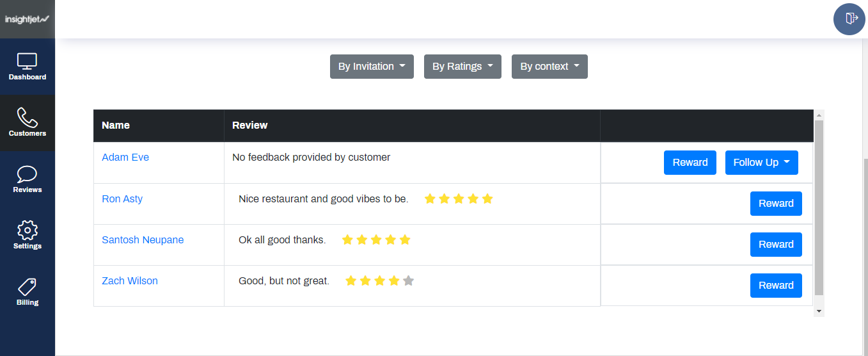
Task: Expand the By Ratings filter dropdown
Action: (462, 67)
